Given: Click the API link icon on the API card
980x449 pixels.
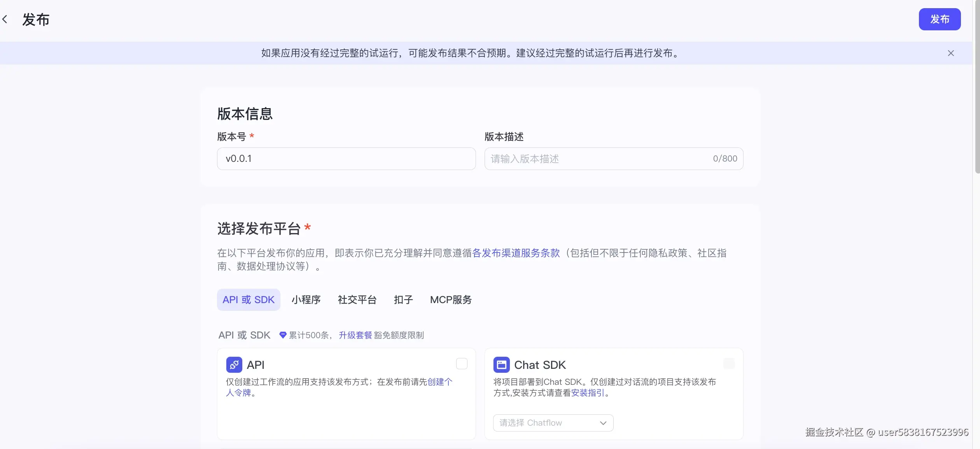Looking at the screenshot, I should (234, 365).
